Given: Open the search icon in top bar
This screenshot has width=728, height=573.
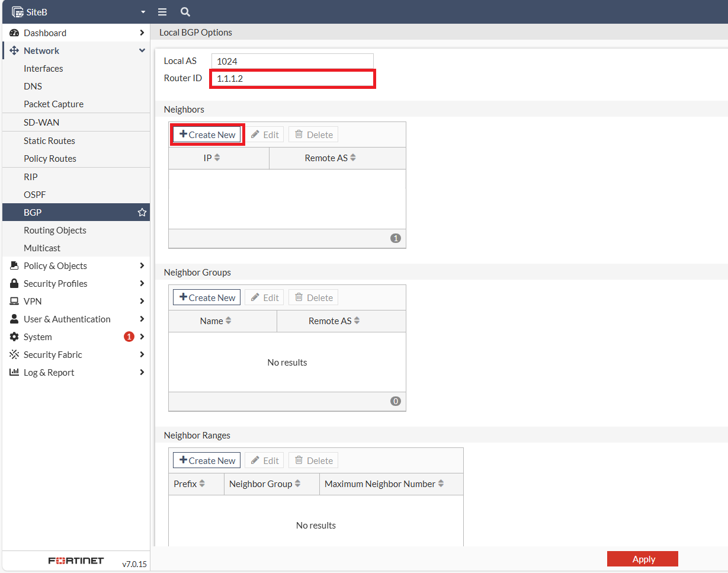Looking at the screenshot, I should 185,12.
